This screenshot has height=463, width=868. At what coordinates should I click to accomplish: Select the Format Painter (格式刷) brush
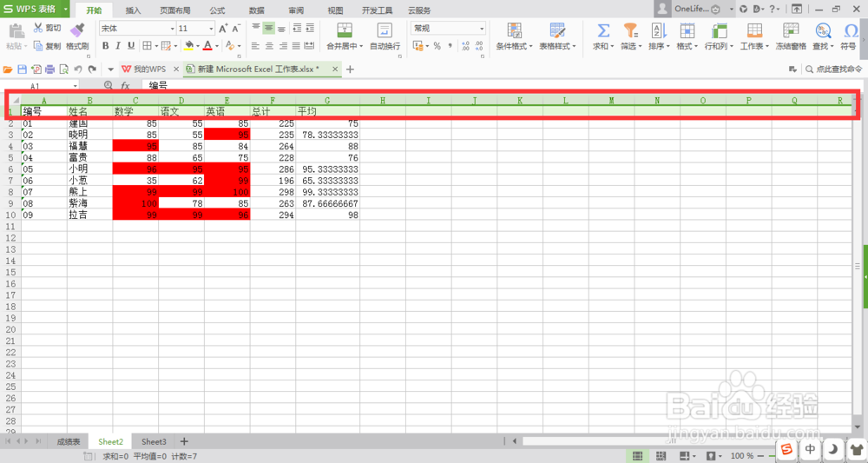pyautogui.click(x=77, y=36)
